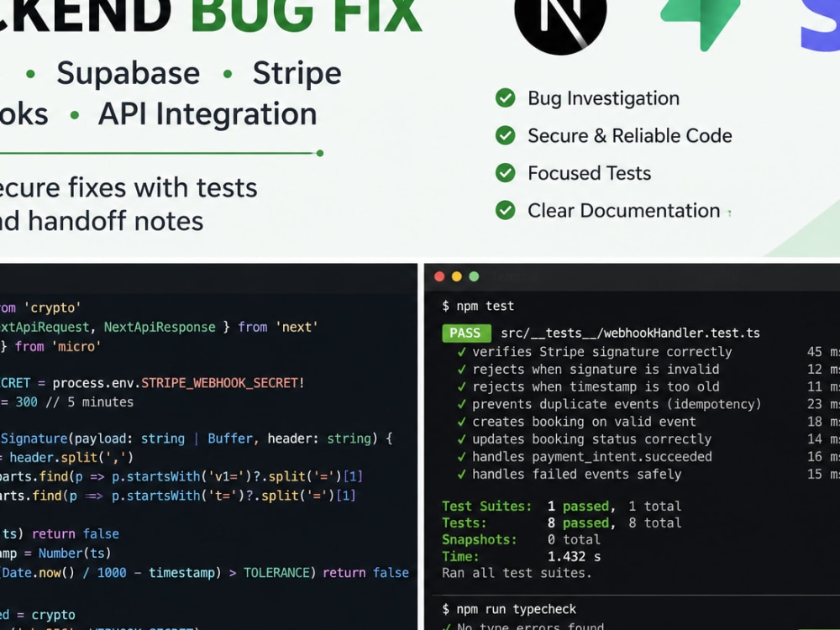
Task: Click the 'Ran all test suites.' line
Action: (x=517, y=573)
